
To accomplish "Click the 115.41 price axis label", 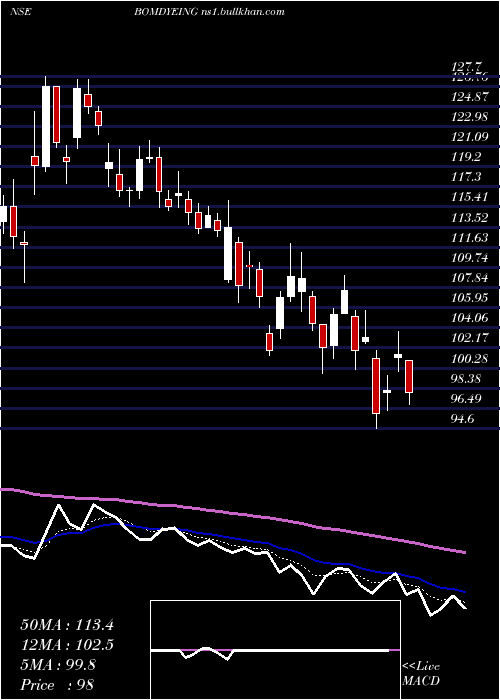I will click(470, 197).
